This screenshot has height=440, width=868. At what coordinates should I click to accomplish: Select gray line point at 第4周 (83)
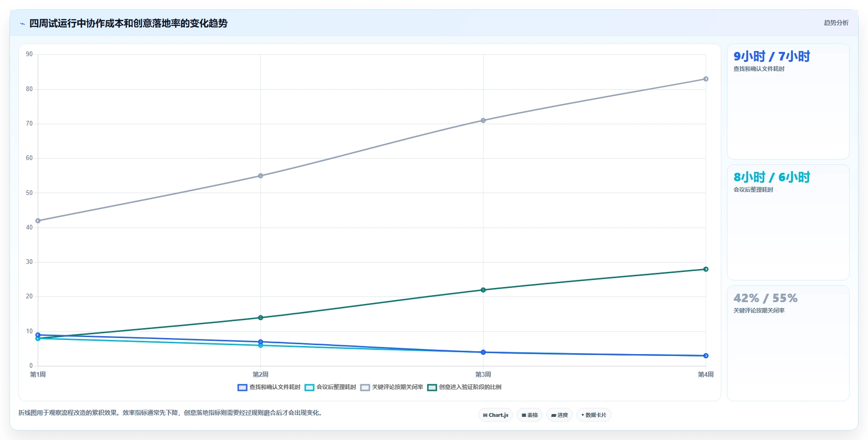click(706, 79)
